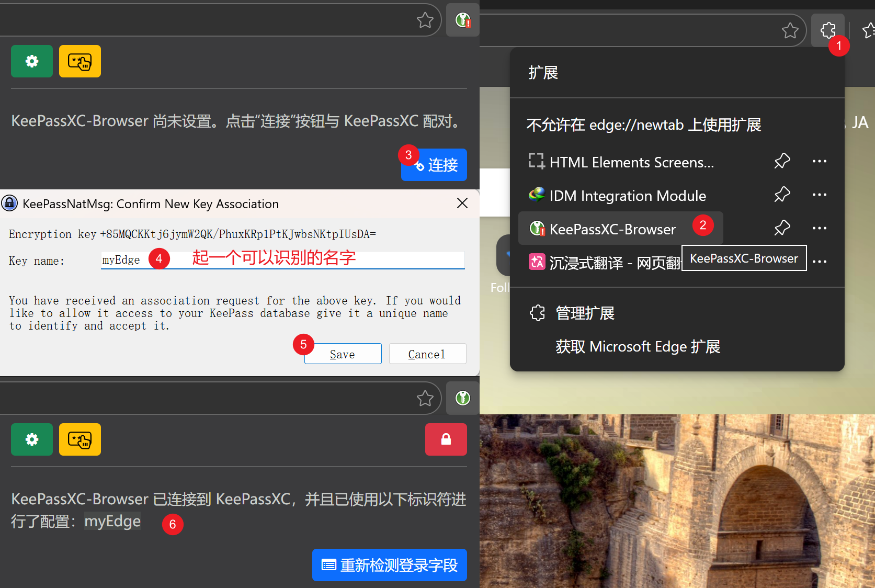Click favorite star in Edge address bar
The height and width of the screenshot is (588, 875).
point(790,31)
